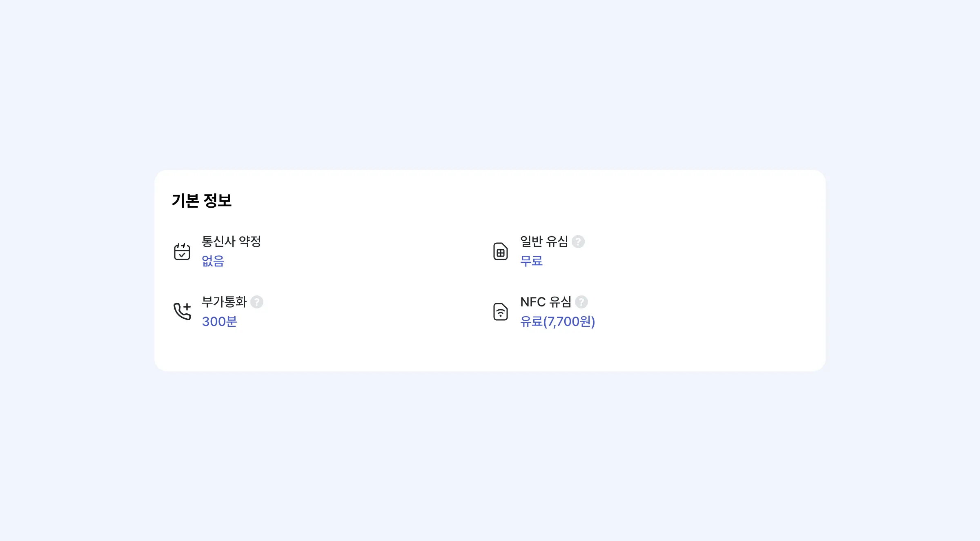Click the light blue page background
Viewport: 980px width, 541px height.
pyautogui.click(x=490, y=82)
